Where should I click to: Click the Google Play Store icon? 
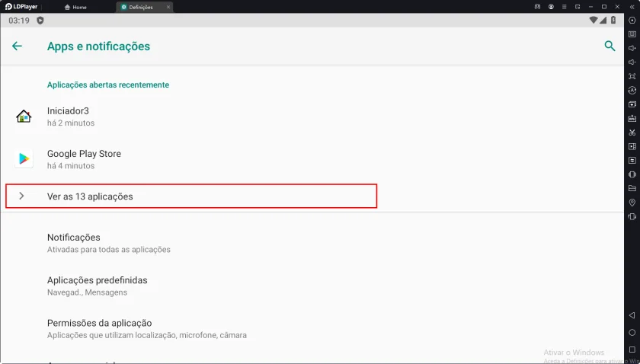pos(24,159)
